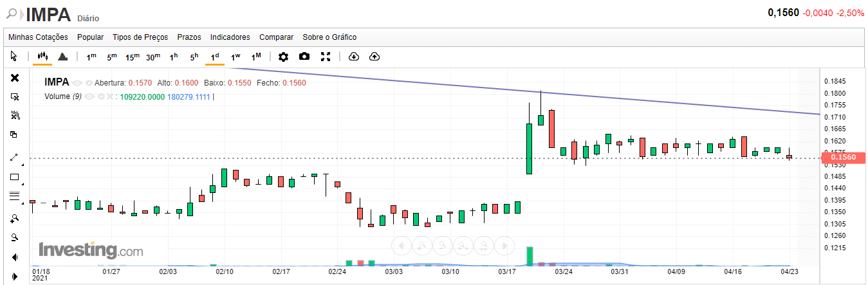Click the cloud upload (save chart) icon
The height and width of the screenshot is (285, 868).
click(x=374, y=57)
